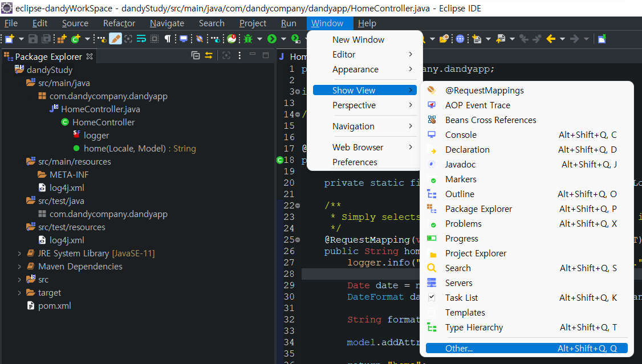Choose Type Hierarchy view entry
This screenshot has height=364, width=642.
(x=526, y=327)
